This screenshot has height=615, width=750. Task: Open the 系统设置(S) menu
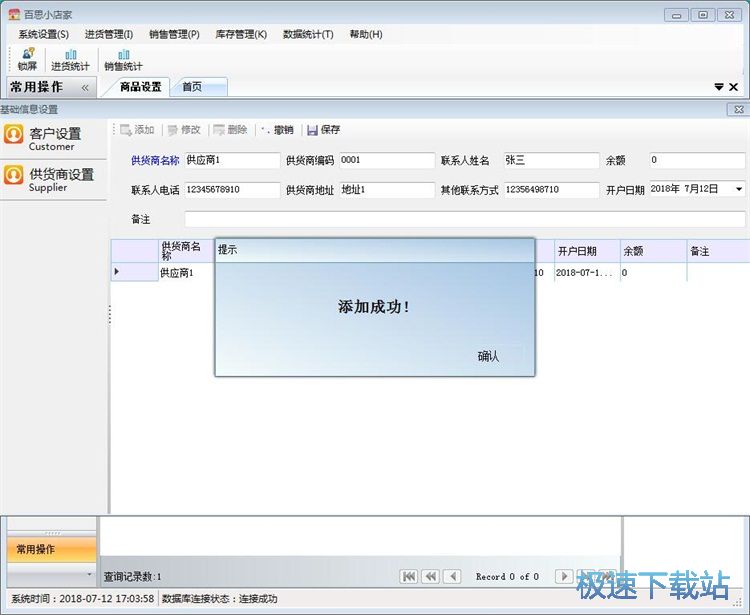pos(44,34)
